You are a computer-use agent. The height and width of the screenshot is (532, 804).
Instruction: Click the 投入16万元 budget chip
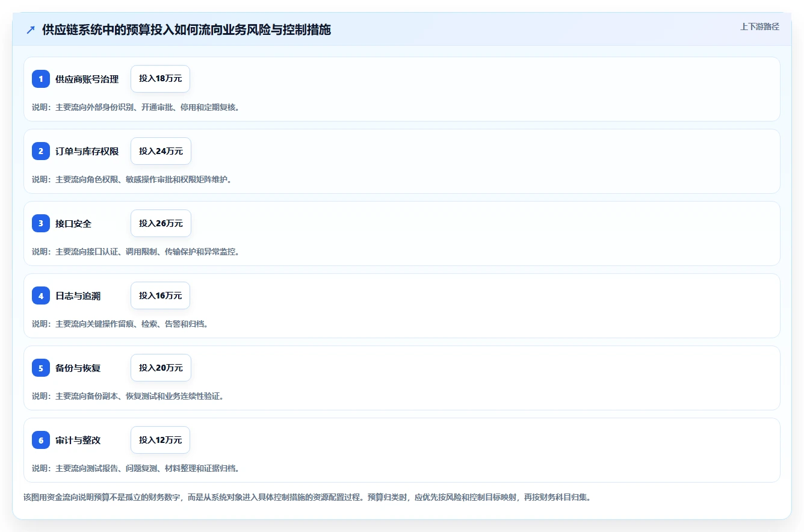pos(161,295)
